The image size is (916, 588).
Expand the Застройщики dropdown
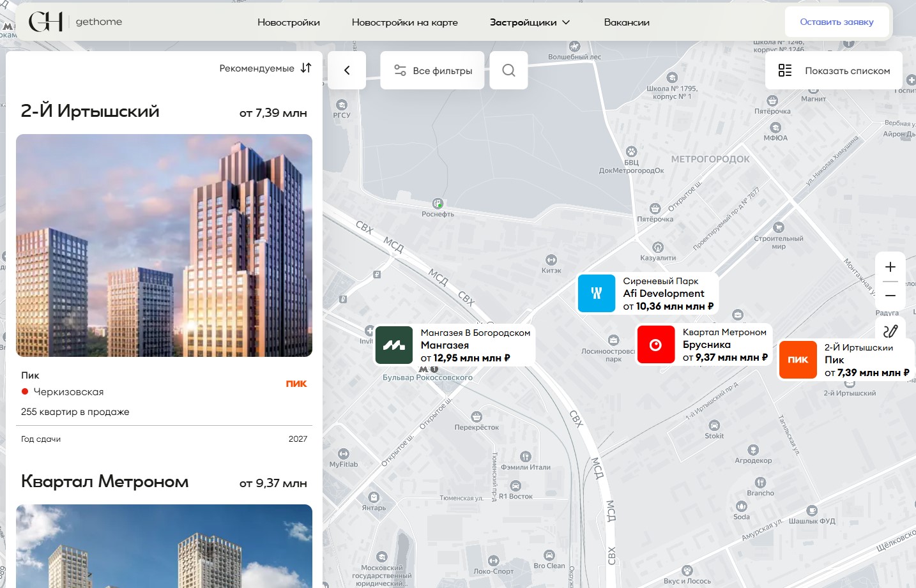[530, 22]
